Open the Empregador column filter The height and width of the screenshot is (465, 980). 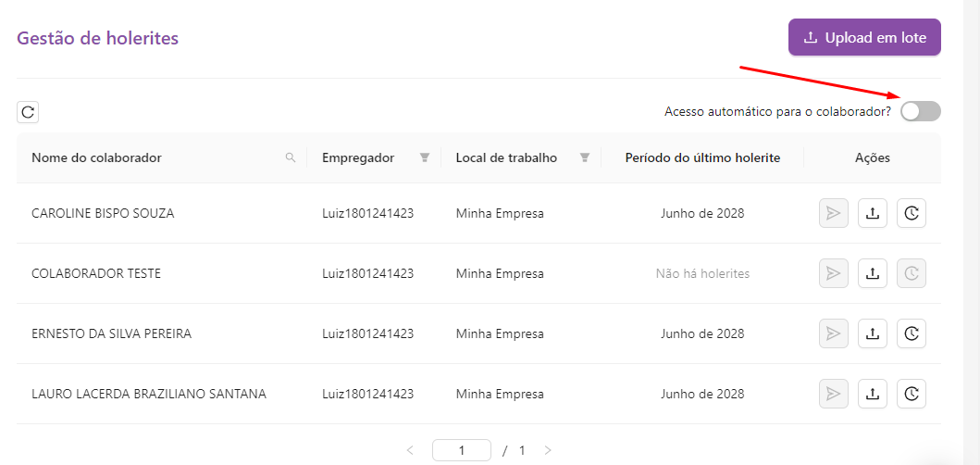pos(425,157)
